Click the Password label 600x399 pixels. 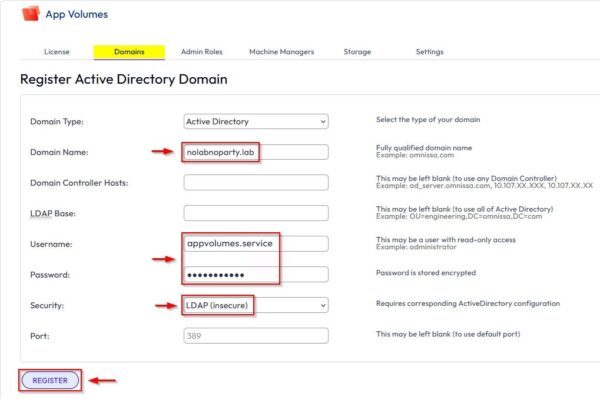pos(50,275)
